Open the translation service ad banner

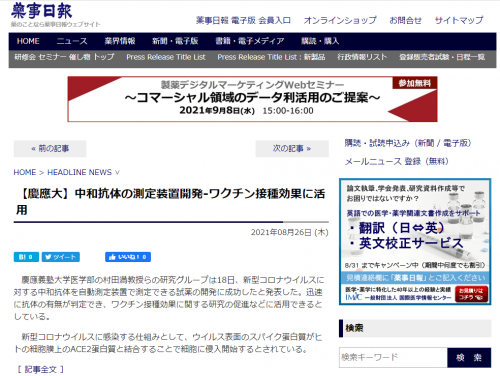coord(415,242)
